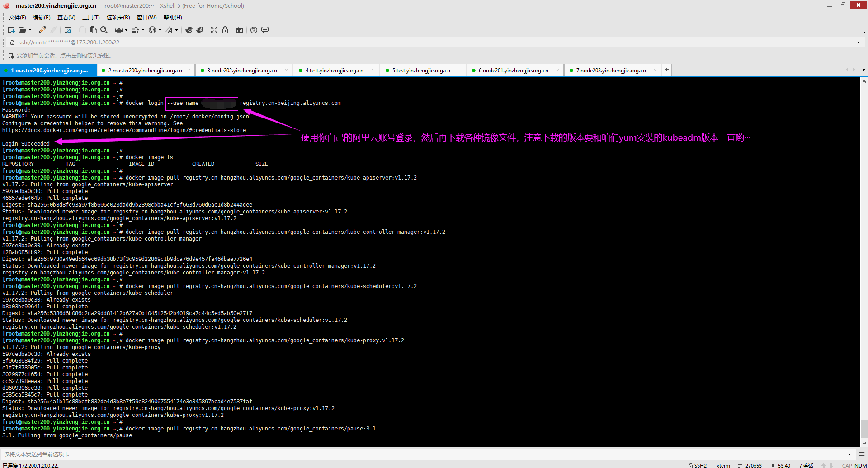Toggle full screen mode icon
Image resolution: width=868 pixels, height=468 pixels.
point(214,30)
